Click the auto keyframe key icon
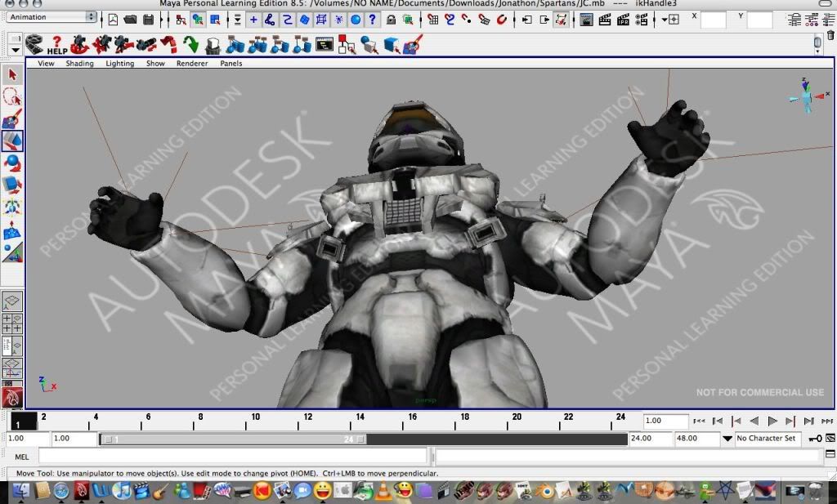This screenshot has width=837, height=504. [815, 439]
